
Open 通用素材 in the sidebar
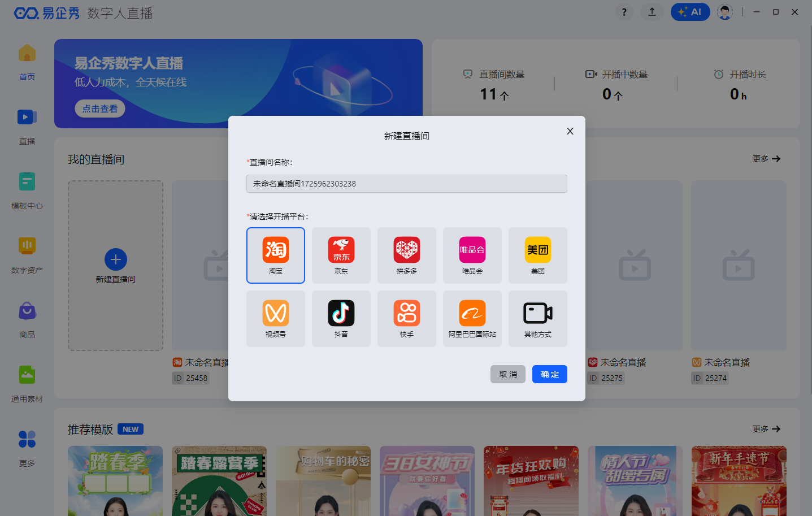point(27,384)
